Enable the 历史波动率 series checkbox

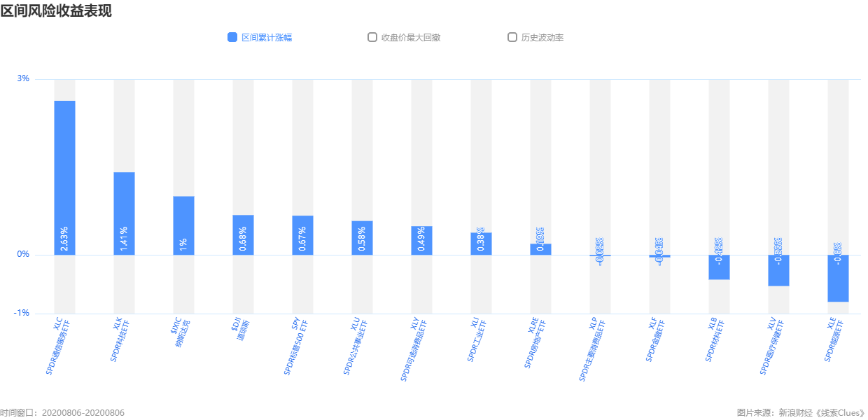(x=512, y=37)
